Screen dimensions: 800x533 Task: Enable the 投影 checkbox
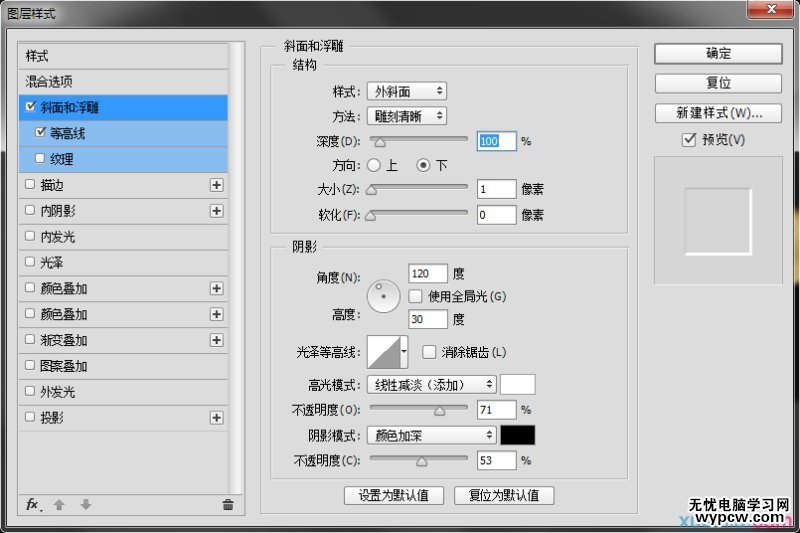point(30,417)
